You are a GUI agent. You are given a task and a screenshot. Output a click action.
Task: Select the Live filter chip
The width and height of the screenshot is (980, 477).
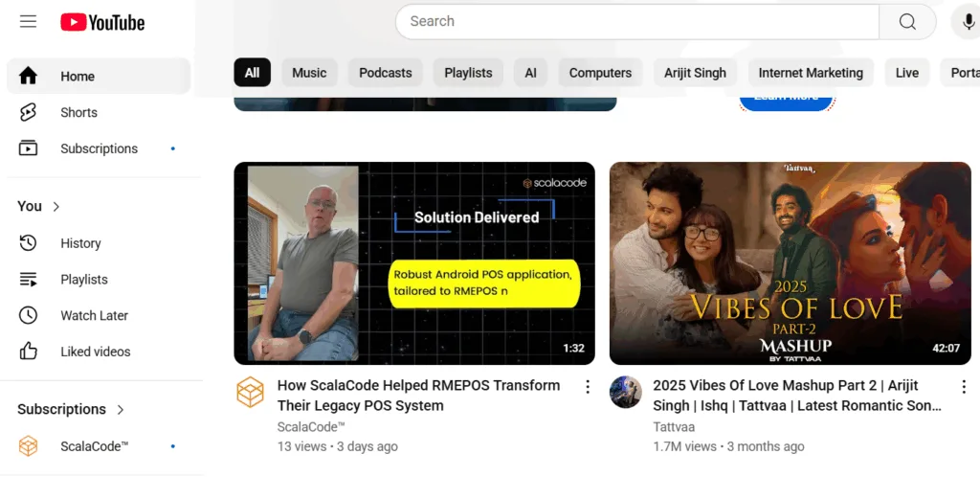(907, 73)
